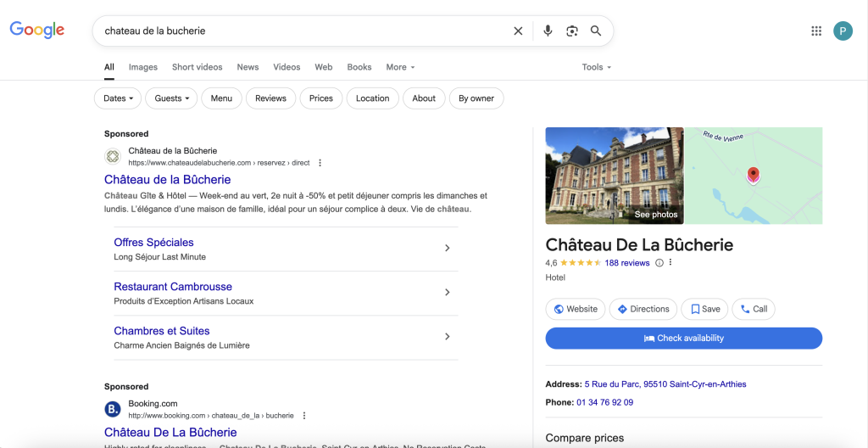Open the three-dot menu beside booking.com URL

coord(304,415)
